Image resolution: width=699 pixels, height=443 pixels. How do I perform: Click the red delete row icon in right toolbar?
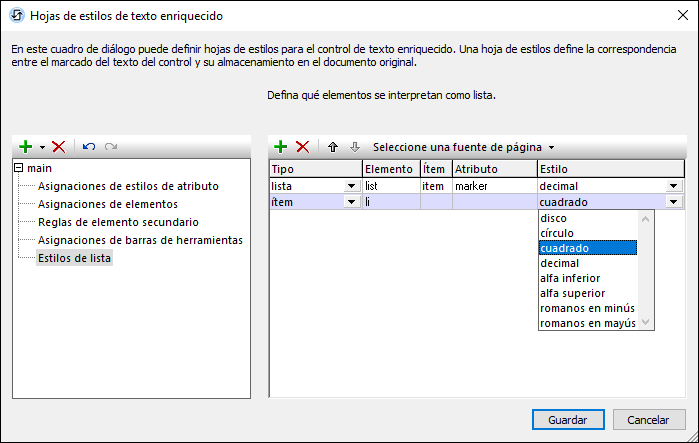(302, 147)
